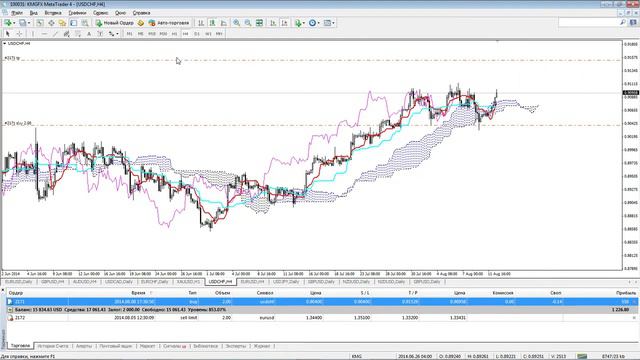Switch to M30 timeframe
Viewport: 640px width, 360px height.
163,34
